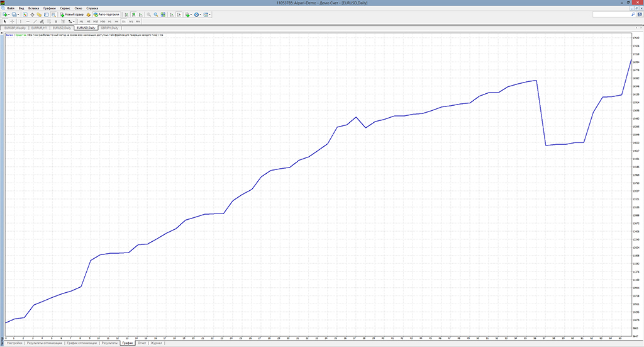Open the Файл menu
Image resolution: width=644 pixels, height=347 pixels.
click(x=10, y=8)
